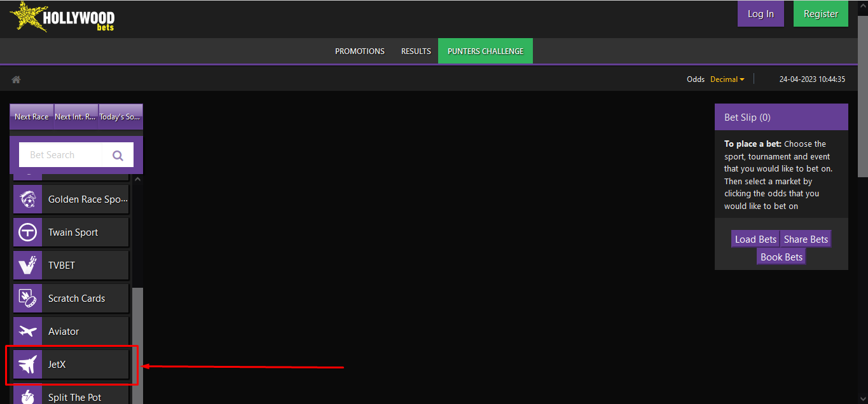Click into the Bet Search field
The width and height of the screenshot is (868, 404).
pyautogui.click(x=61, y=155)
